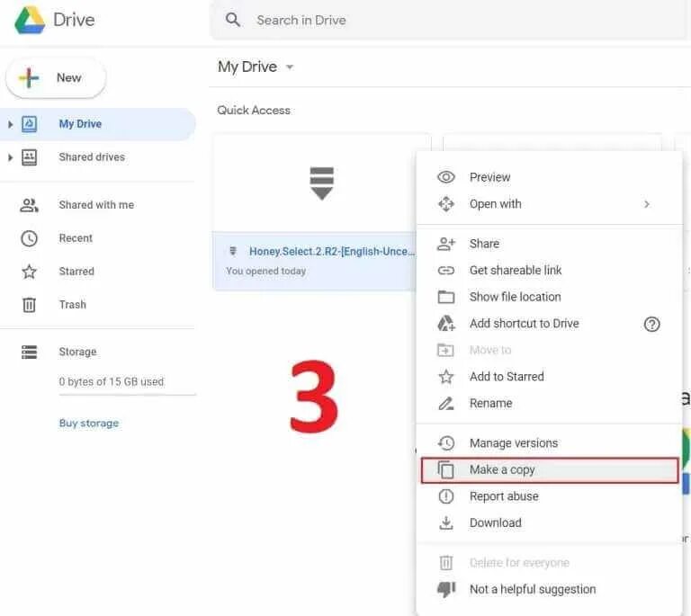Click the storage usage bar
Screen dimensions: 691x616
click(128, 395)
